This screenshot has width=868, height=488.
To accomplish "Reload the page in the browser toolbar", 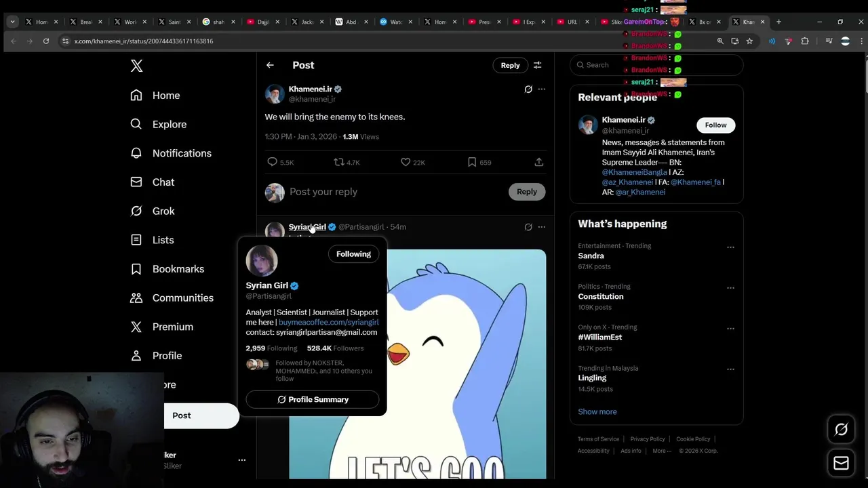I will [45, 41].
